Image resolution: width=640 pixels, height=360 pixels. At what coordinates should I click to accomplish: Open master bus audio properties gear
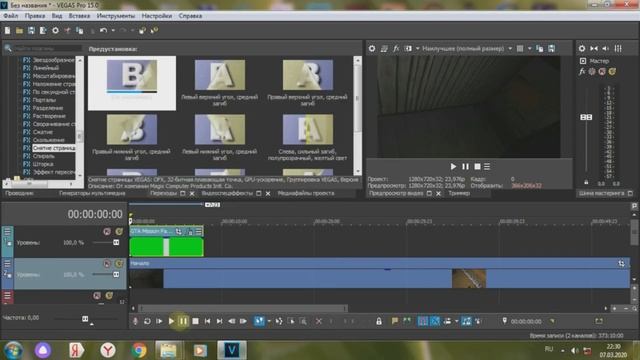click(x=582, y=49)
